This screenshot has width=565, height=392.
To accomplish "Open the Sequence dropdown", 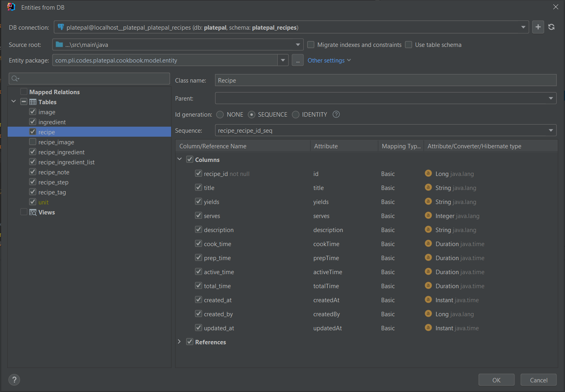I will coord(551,130).
